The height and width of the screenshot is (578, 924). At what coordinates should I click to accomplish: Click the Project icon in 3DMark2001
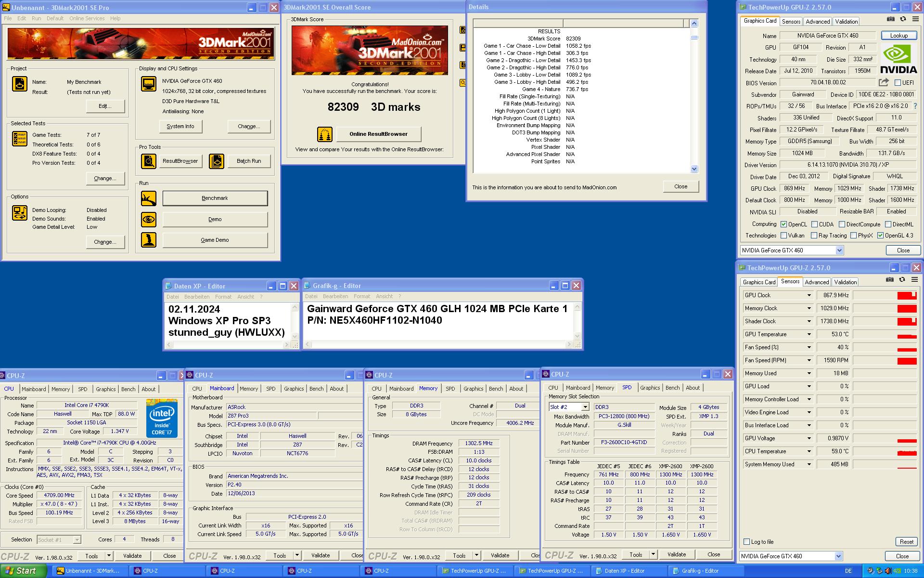(x=19, y=84)
